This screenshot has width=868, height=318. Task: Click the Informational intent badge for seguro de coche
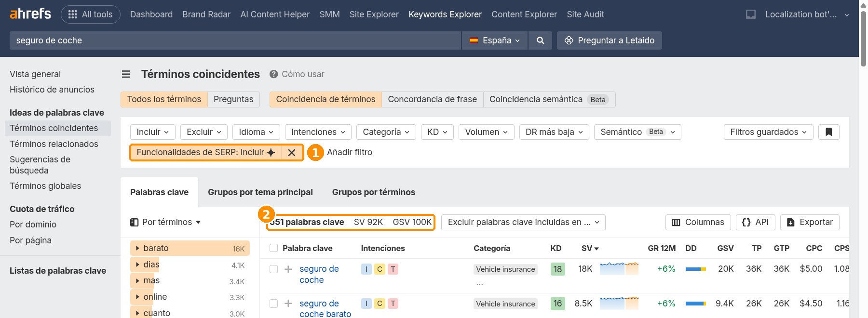366,269
